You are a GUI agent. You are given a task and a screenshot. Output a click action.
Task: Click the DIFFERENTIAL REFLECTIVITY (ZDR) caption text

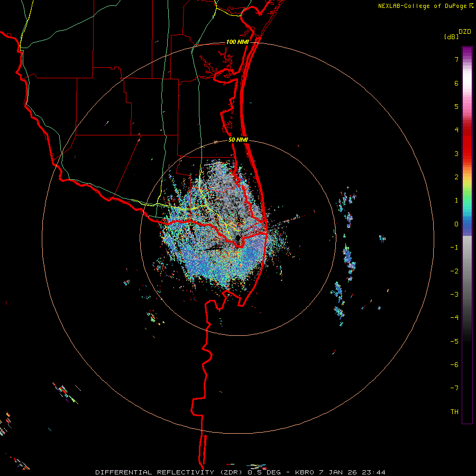pyautogui.click(x=169, y=472)
